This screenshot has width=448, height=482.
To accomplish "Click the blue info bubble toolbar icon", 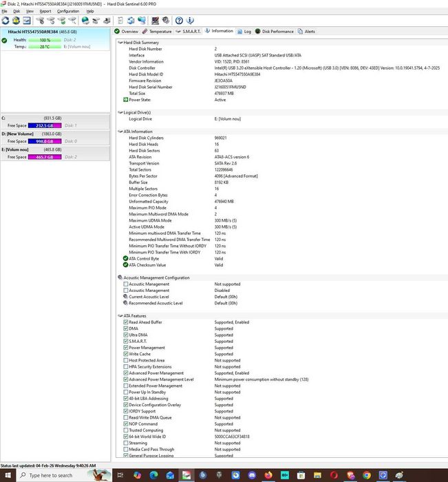I will coord(190,21).
